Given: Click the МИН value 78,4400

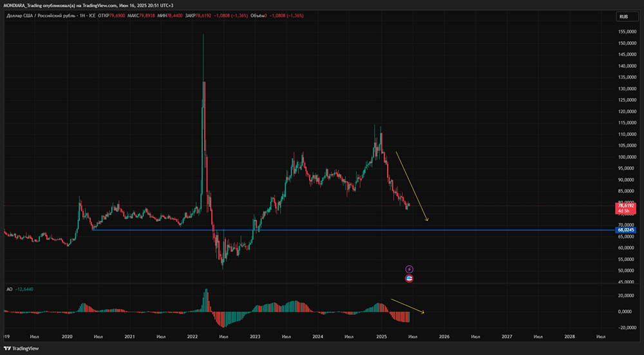Looking at the screenshot, I should pos(175,15).
